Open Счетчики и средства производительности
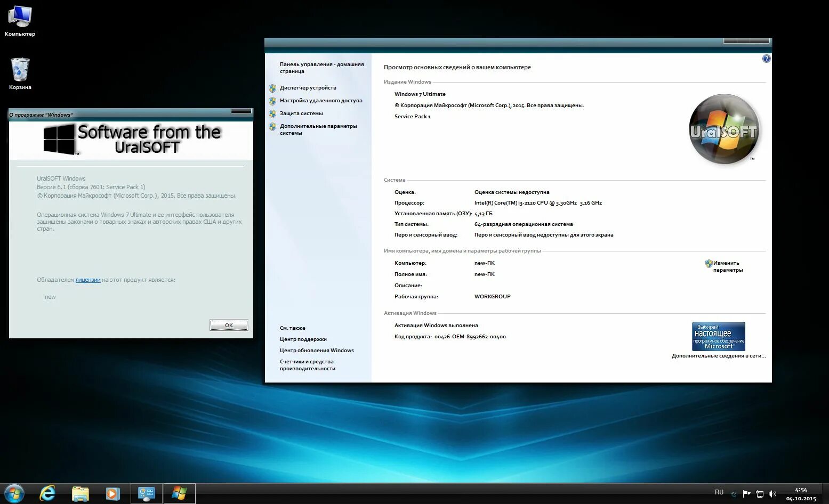This screenshot has width=829, height=504. (308, 365)
